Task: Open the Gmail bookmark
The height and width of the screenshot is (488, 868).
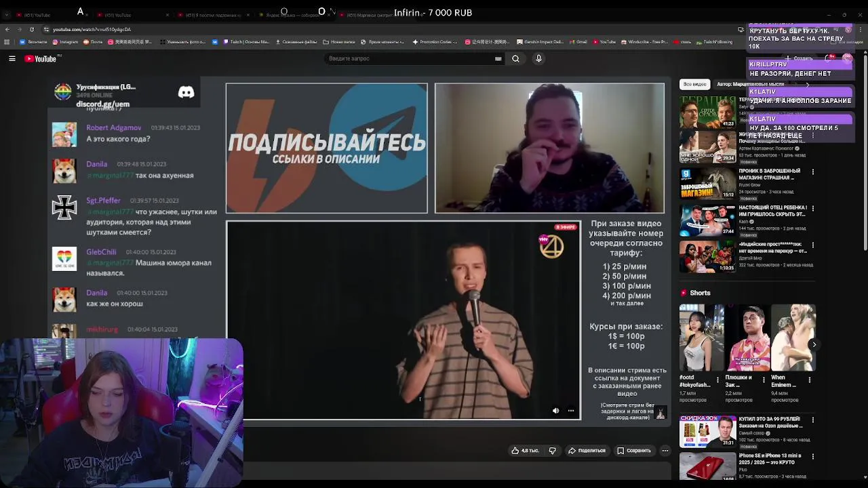Action: [578, 42]
